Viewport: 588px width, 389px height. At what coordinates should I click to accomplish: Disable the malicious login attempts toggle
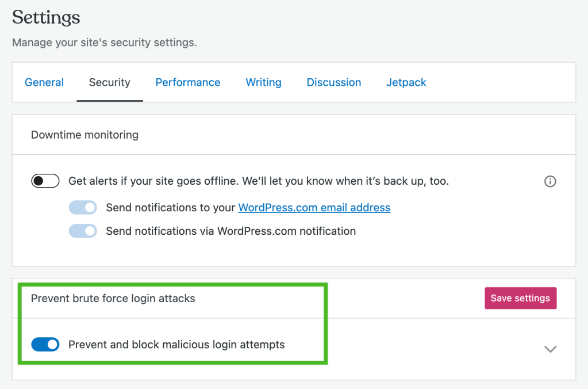[x=45, y=345]
